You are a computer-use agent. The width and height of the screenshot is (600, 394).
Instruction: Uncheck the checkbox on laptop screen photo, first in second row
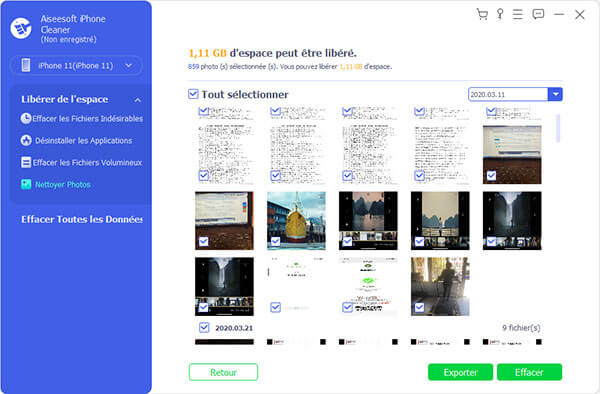click(204, 241)
